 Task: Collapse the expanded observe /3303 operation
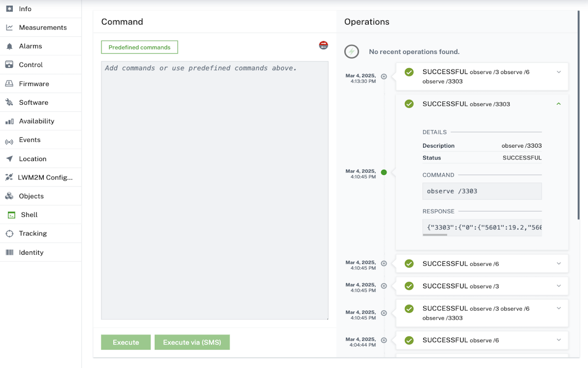click(559, 104)
